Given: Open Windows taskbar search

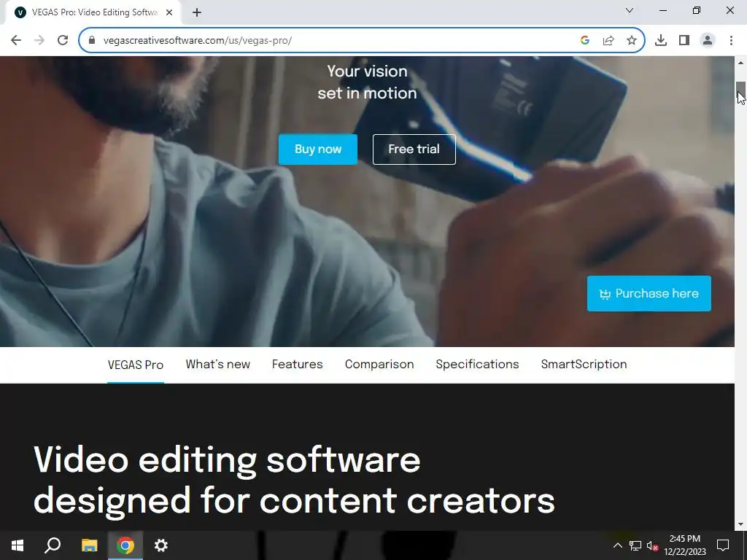Looking at the screenshot, I should coord(53,545).
